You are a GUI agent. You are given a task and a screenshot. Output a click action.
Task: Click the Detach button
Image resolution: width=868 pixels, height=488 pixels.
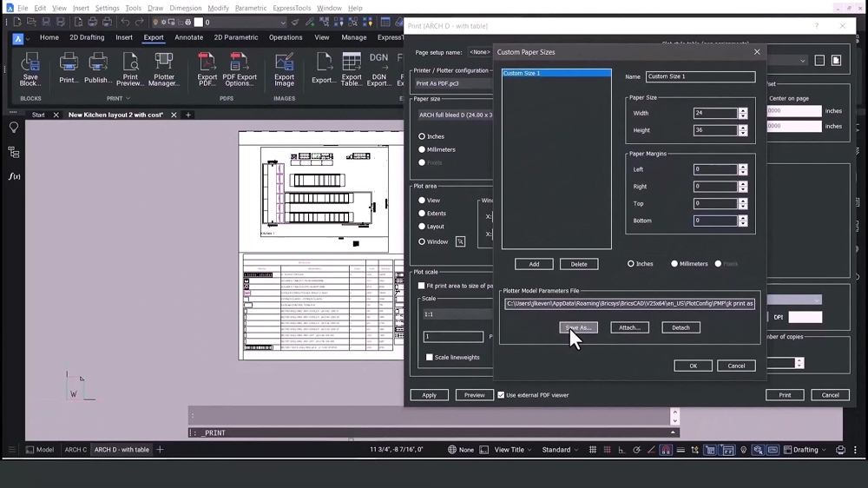point(681,327)
